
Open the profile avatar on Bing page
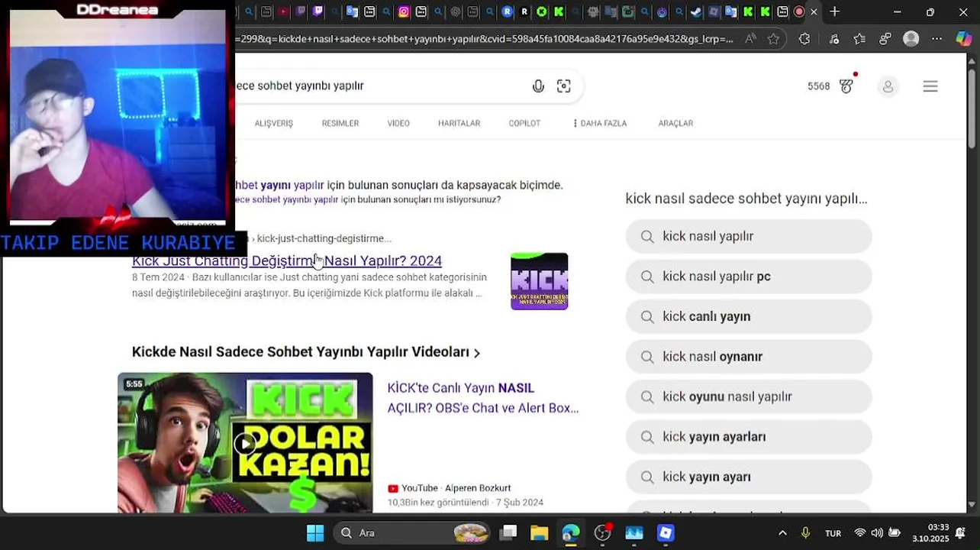[888, 86]
